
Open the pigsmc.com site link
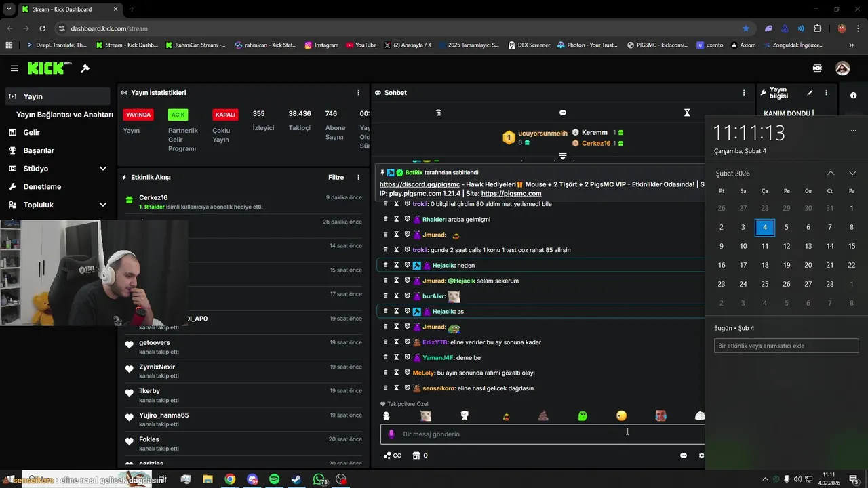[x=511, y=193]
